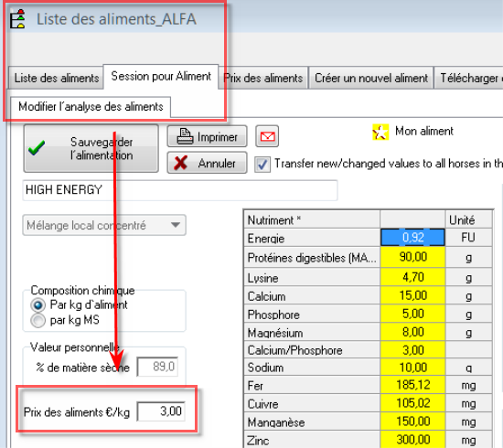Click the Prix des aliments €/kg field
The height and width of the screenshot is (448, 503).
(x=161, y=411)
